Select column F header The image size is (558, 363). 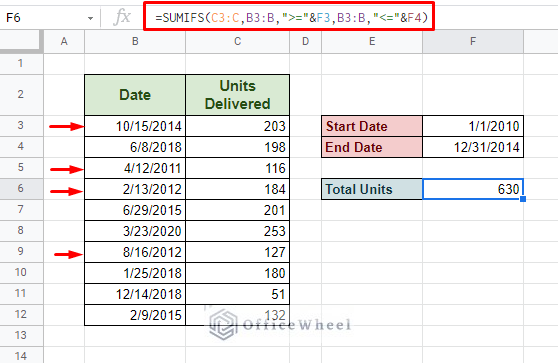473,42
